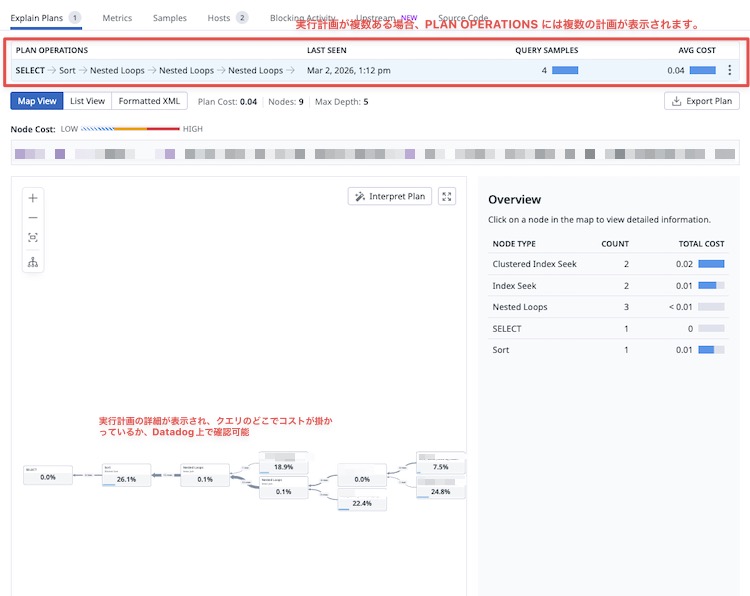Click the blurred query text area
750x596 pixels.
[375, 154]
